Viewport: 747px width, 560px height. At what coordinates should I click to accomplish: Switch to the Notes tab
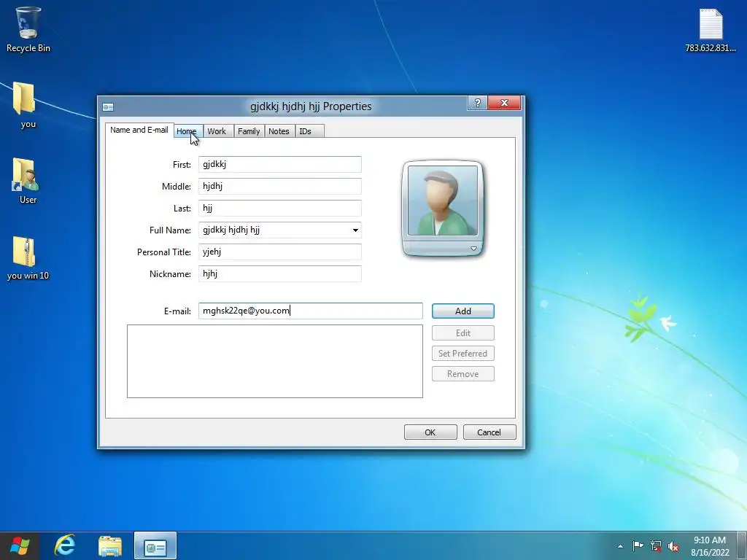coord(279,131)
